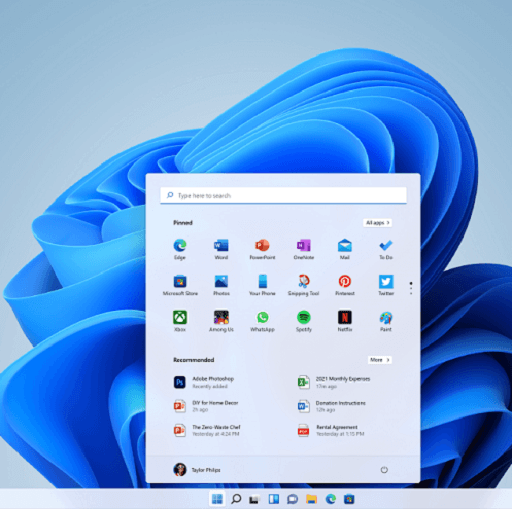Open The Zero-Waste Chef presentation
This screenshot has width=512, height=509.
click(207, 430)
